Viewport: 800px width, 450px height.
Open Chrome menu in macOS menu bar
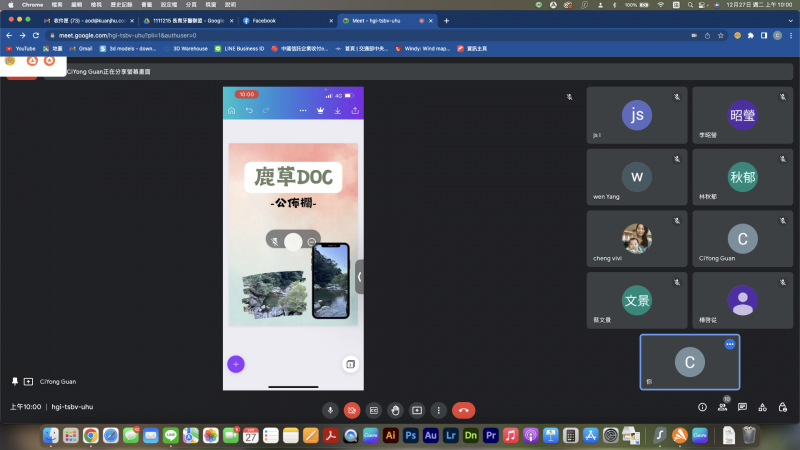(32, 5)
